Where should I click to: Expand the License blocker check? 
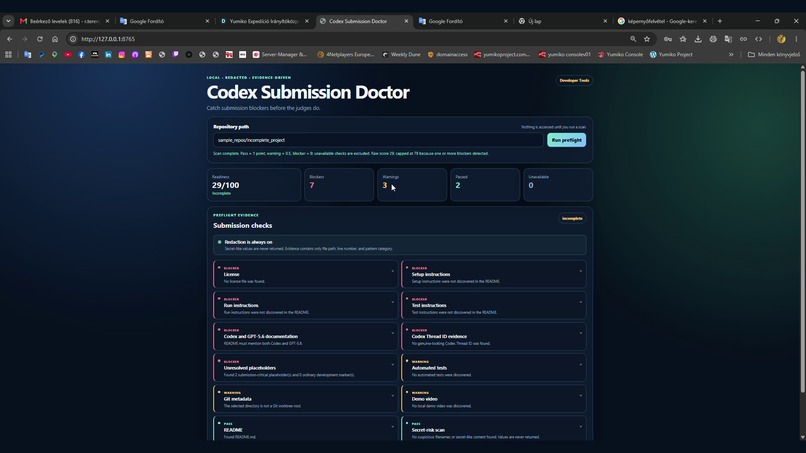[x=306, y=274]
